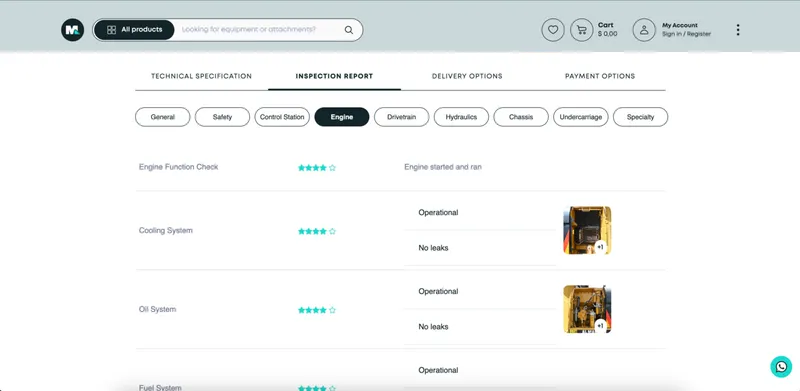Switch to Technical Specification tab

202,76
